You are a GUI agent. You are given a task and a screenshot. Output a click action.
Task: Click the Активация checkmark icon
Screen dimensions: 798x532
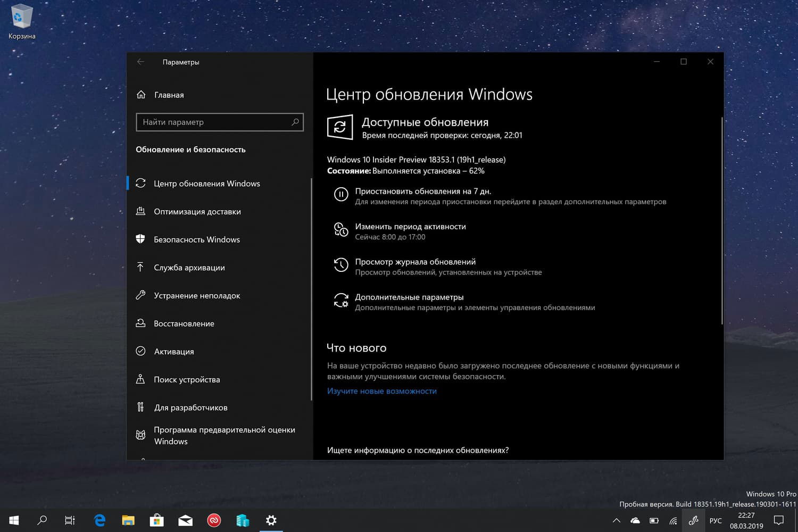click(x=140, y=351)
